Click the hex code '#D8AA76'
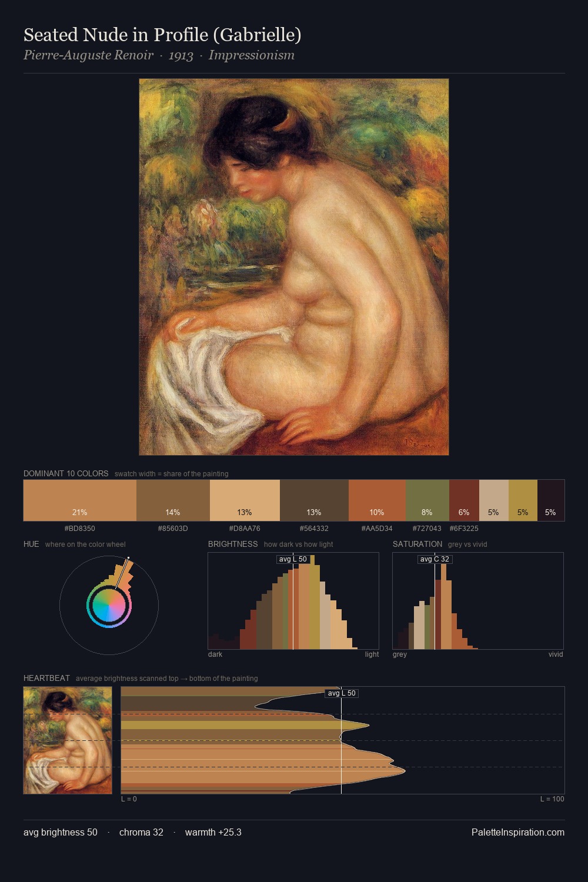This screenshot has width=588, height=882. pos(245,529)
